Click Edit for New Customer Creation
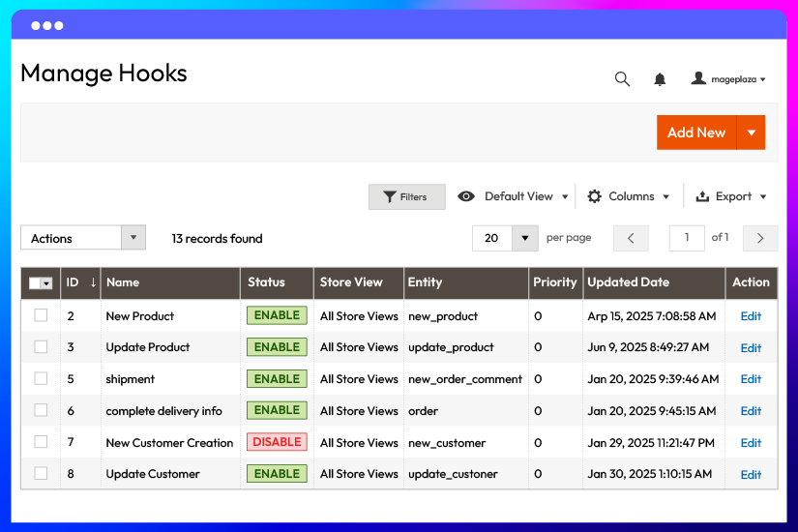Image resolution: width=798 pixels, height=532 pixels. [x=751, y=443]
